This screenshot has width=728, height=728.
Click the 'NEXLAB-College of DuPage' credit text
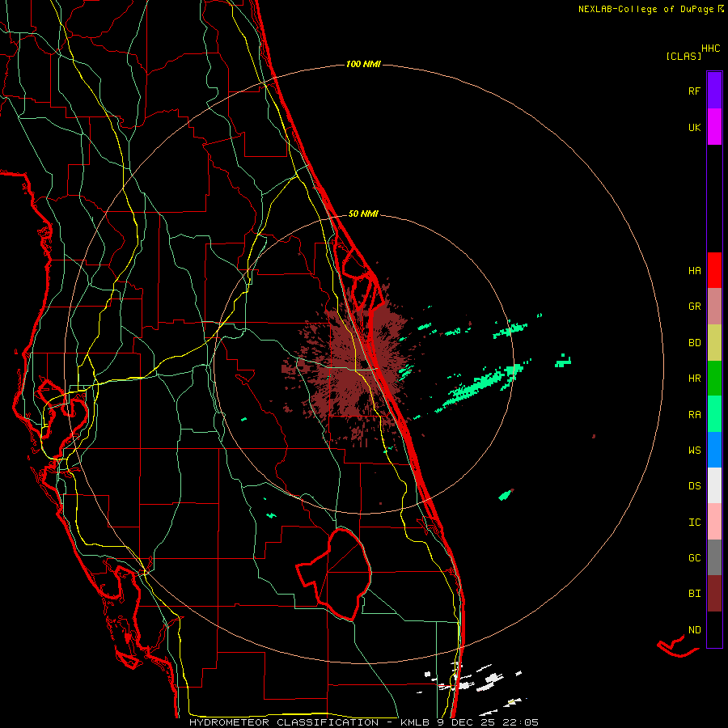[645, 9]
